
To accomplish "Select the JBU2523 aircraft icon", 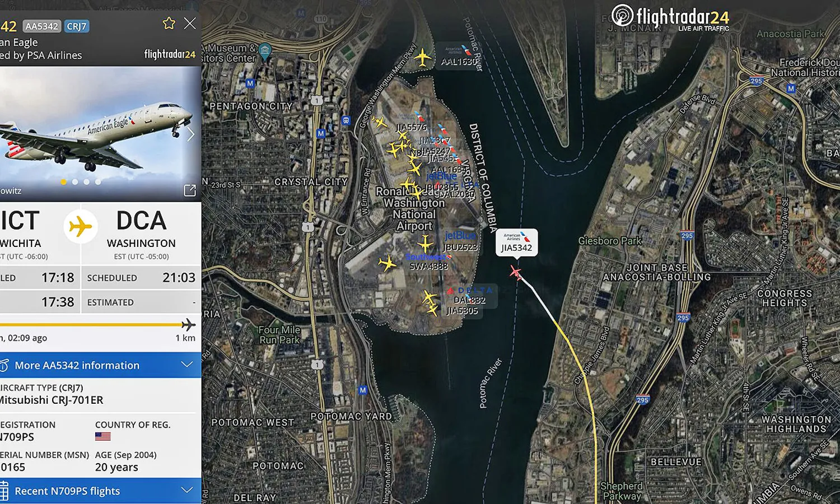I will point(426,243).
